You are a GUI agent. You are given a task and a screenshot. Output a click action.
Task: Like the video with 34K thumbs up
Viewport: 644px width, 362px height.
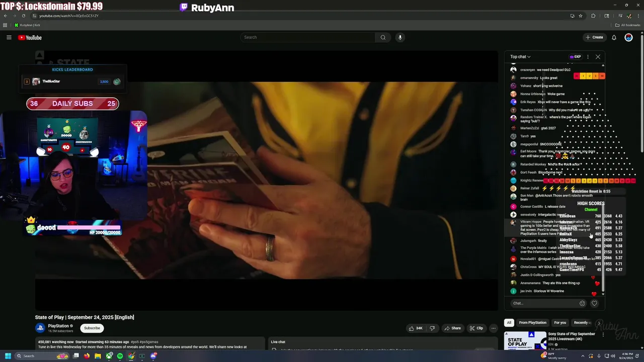(416, 328)
